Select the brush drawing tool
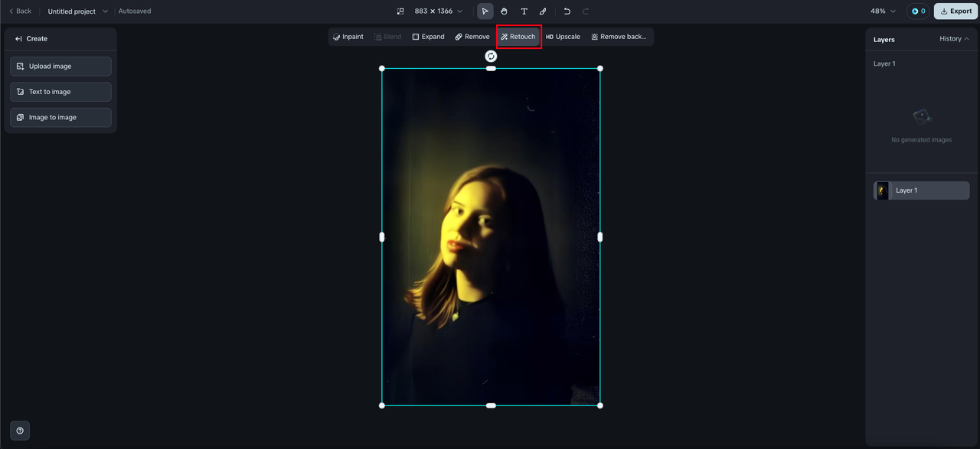The image size is (980, 449). point(543,11)
